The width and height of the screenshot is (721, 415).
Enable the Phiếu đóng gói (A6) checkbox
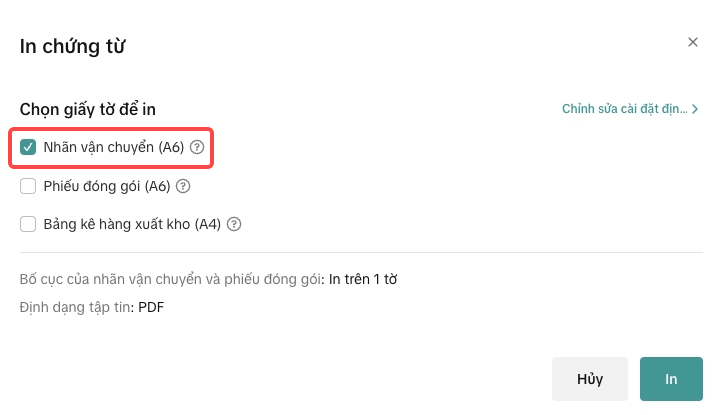pos(28,185)
